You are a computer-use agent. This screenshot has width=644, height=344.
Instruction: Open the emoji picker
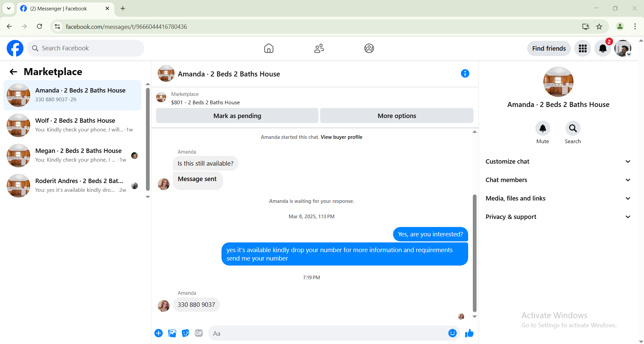pyautogui.click(x=452, y=333)
